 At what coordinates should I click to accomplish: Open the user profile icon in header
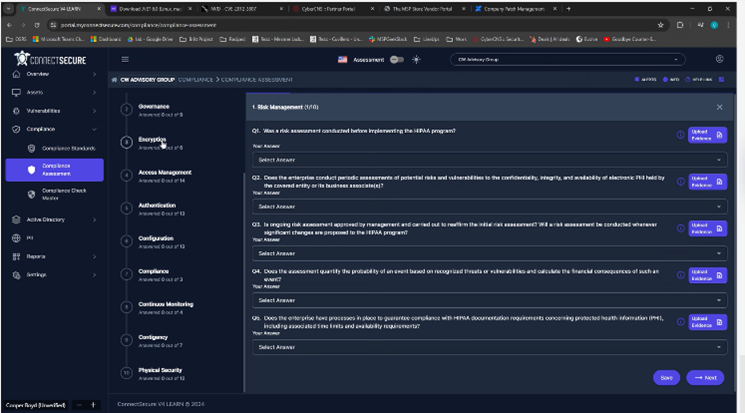[719, 59]
